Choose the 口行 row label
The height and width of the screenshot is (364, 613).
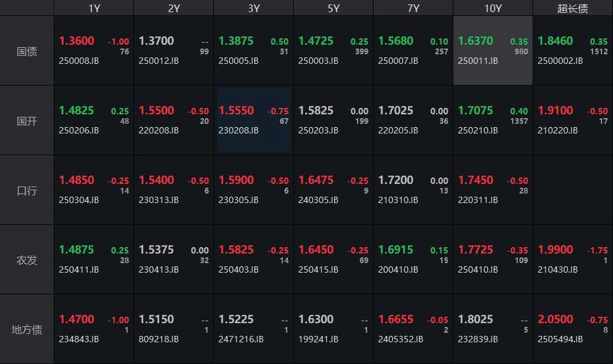point(27,190)
